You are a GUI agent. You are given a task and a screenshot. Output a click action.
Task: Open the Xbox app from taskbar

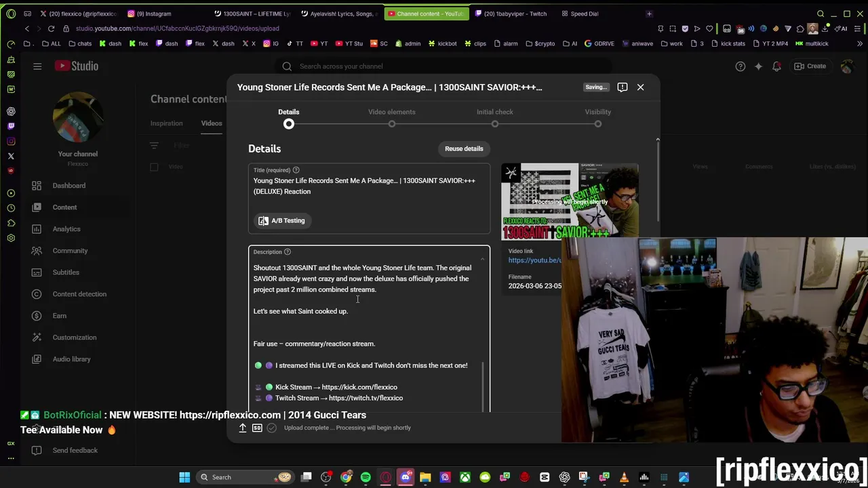465,477
